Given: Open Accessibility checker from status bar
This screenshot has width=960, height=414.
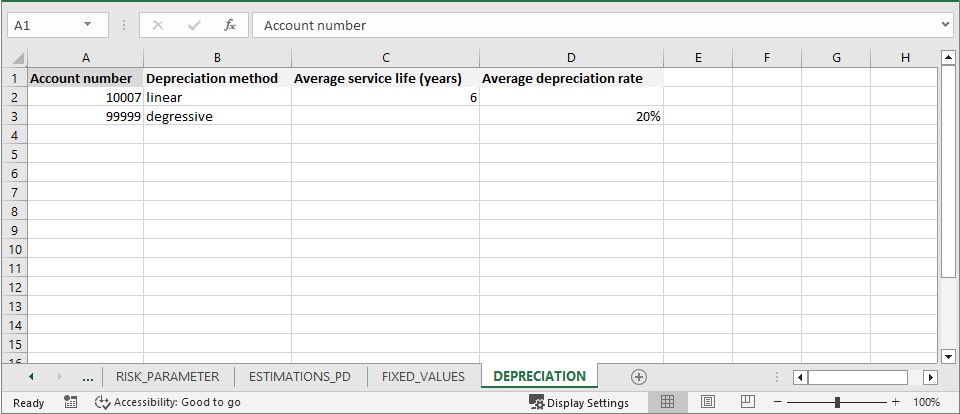Looking at the screenshot, I should tap(168, 402).
